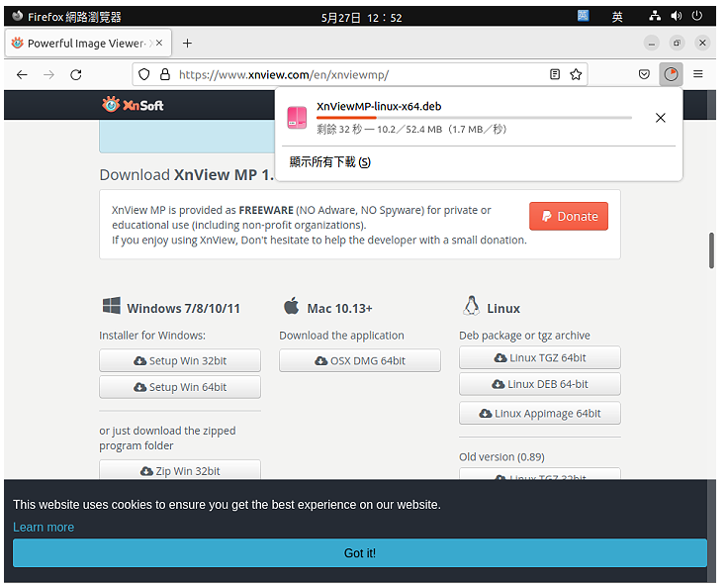Viewport: 728px width, 586px height.
Task: Download Linux DEB 64-bit
Action: [540, 384]
